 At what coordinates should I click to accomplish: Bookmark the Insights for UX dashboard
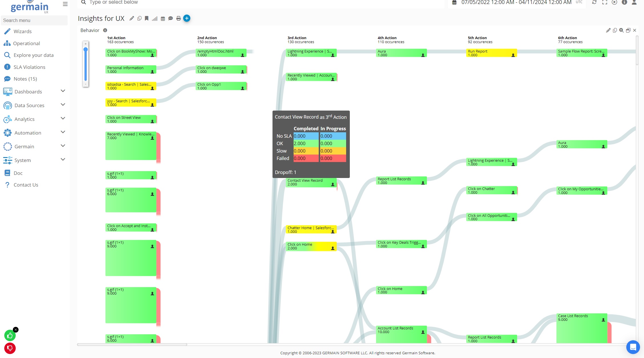coord(147,18)
